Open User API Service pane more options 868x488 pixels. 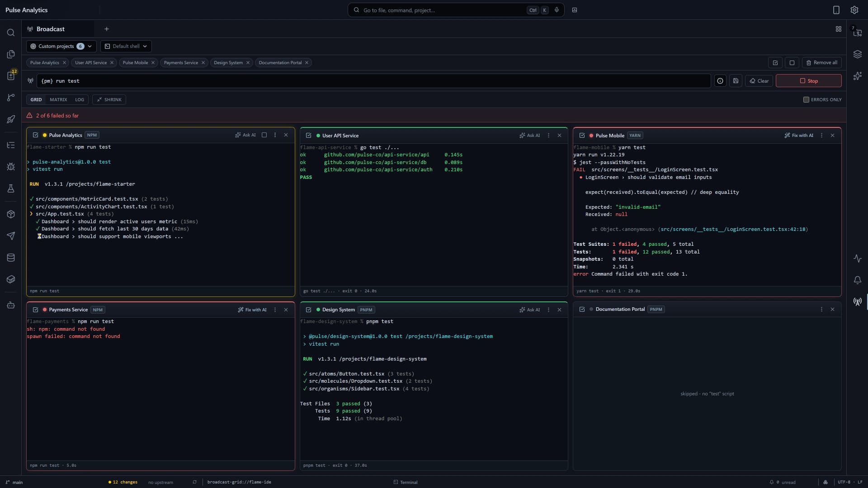click(548, 136)
